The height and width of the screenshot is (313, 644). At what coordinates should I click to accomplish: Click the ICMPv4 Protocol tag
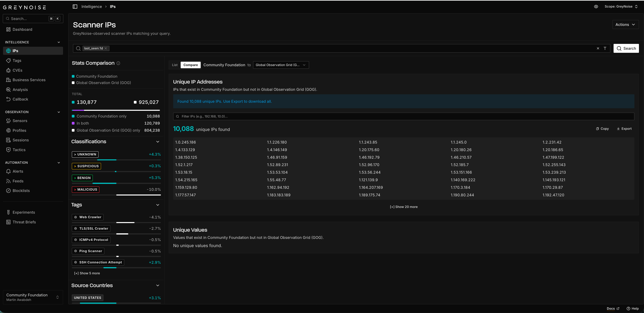[91, 240]
